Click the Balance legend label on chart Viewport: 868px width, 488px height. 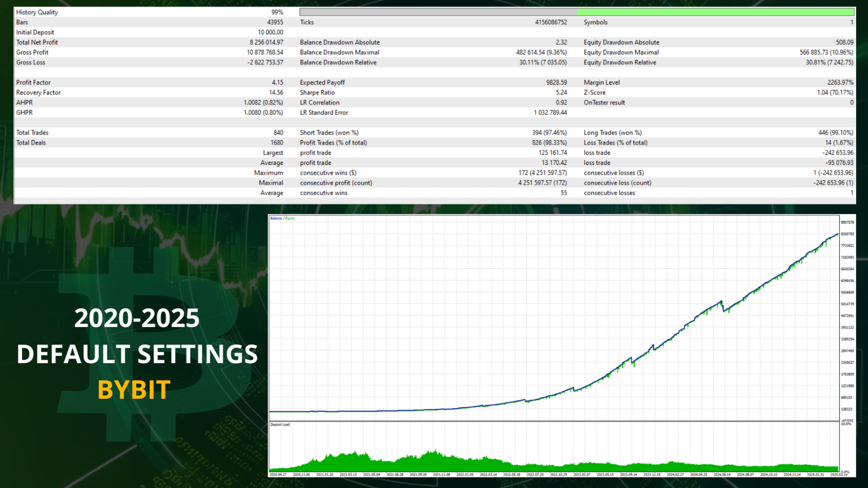pyautogui.click(x=276, y=219)
